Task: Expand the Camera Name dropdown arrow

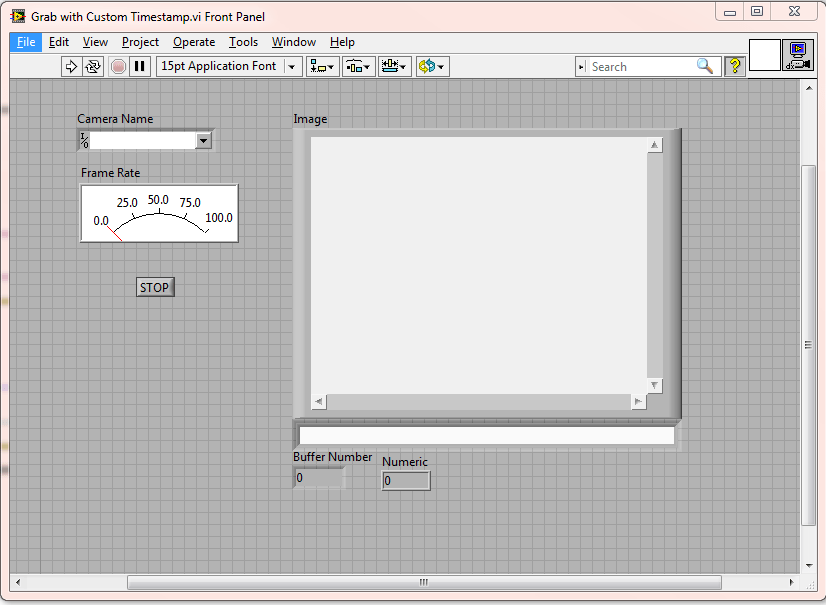Action: point(203,141)
